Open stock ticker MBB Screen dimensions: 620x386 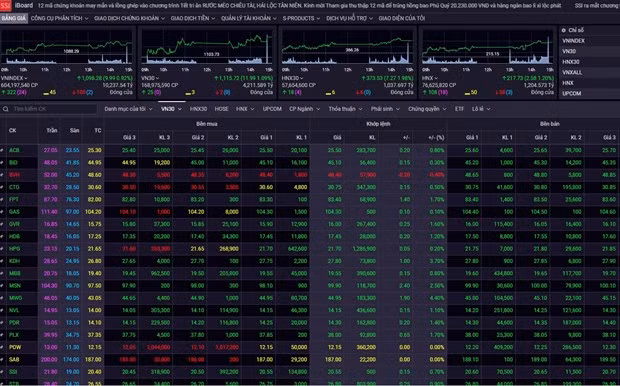pyautogui.click(x=14, y=273)
